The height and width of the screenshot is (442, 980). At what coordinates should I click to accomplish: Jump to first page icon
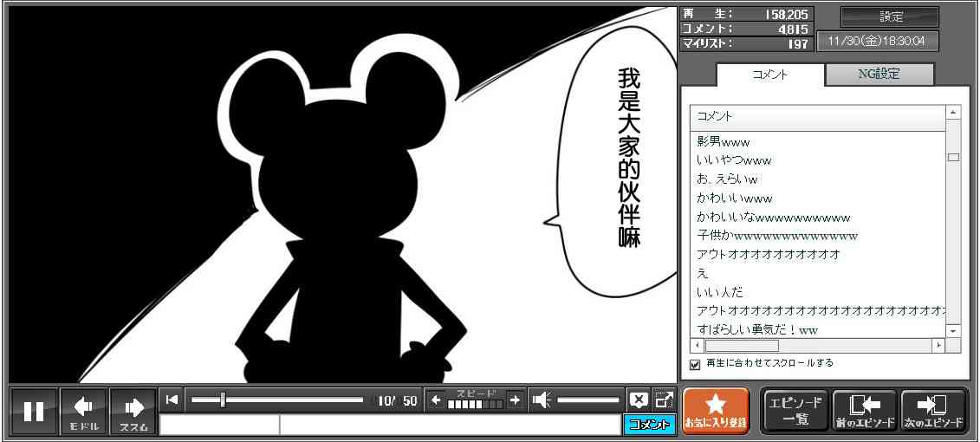pos(172,400)
